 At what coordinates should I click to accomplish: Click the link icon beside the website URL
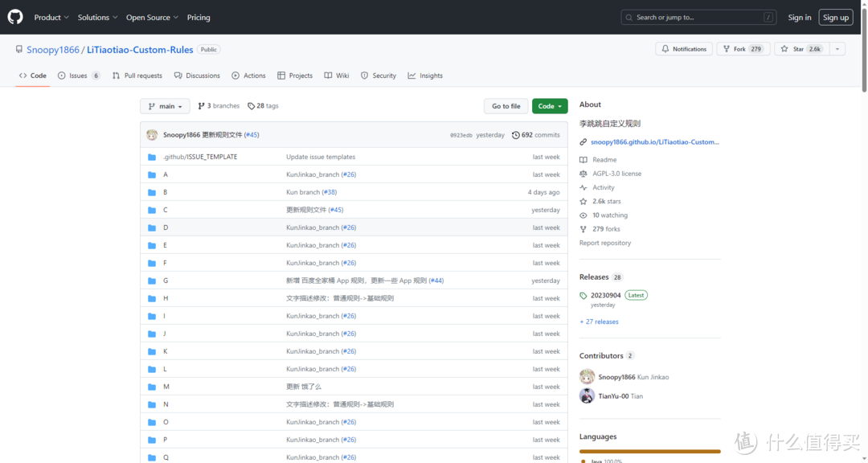(583, 142)
